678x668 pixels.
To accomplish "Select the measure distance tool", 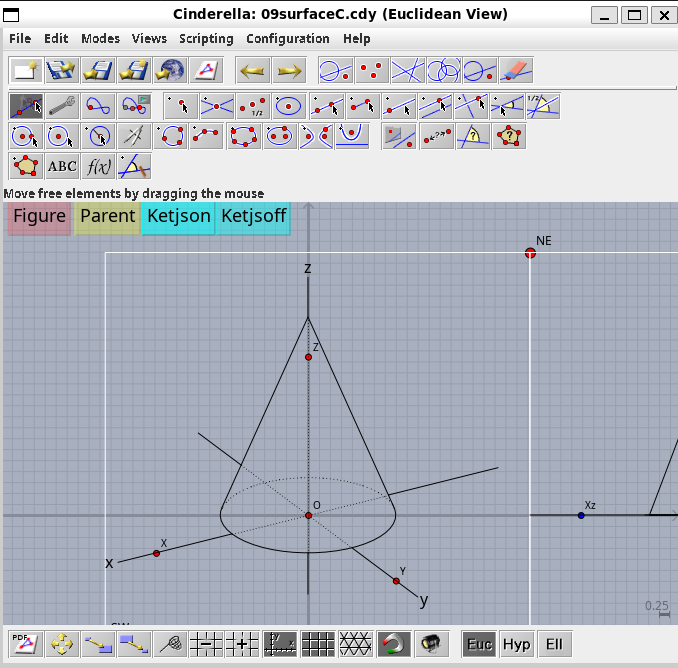I will coord(437,136).
